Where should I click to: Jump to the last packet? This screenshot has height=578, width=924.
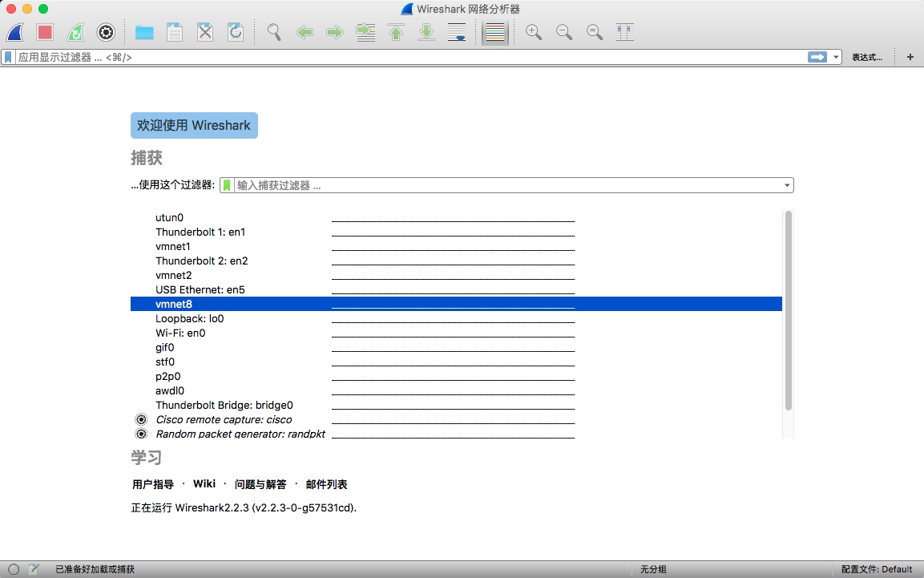pos(426,32)
